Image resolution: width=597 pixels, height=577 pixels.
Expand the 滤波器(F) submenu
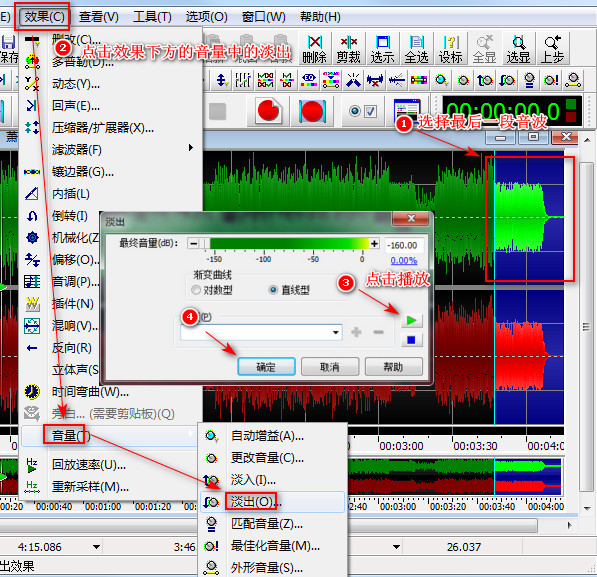coord(110,150)
